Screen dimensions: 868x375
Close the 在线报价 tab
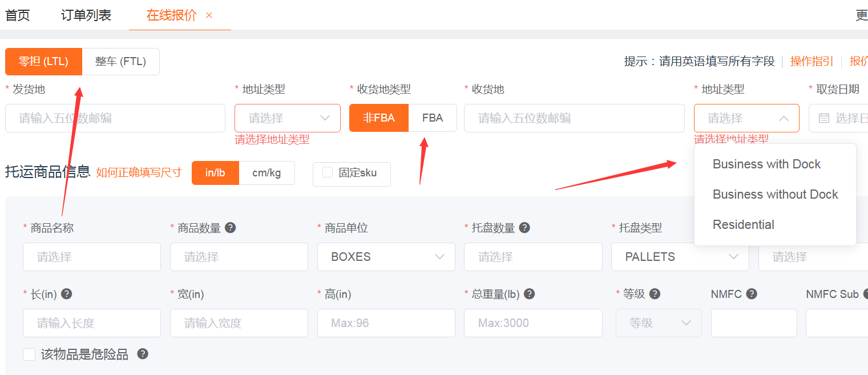[x=209, y=15]
